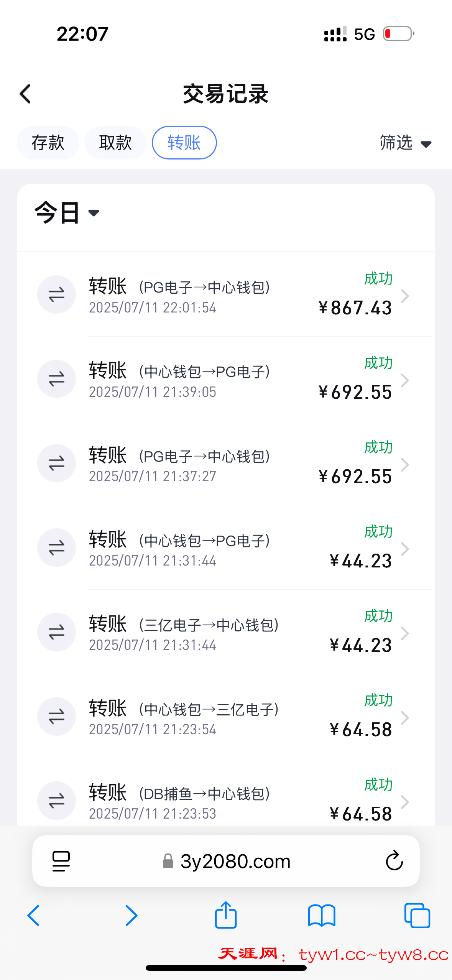
Task: Expand chevron for DB捕鱼→中心钱包 transfer
Action: coord(405,801)
